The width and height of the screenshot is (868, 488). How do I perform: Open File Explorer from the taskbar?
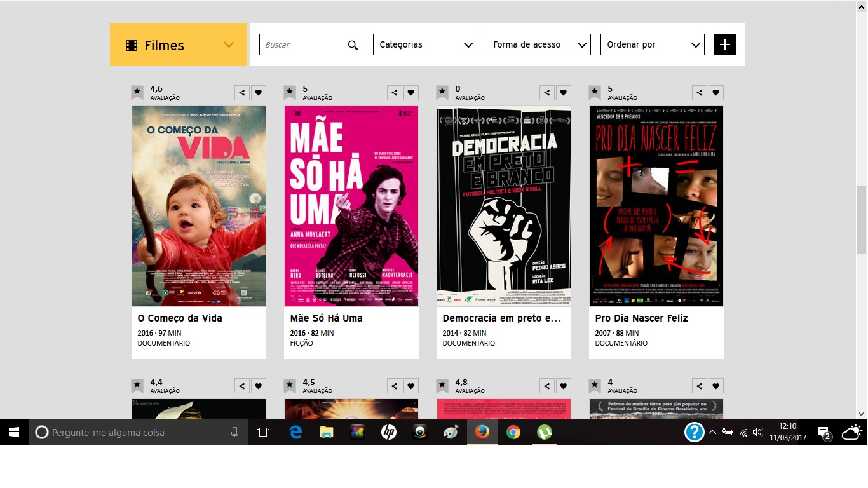(x=327, y=432)
